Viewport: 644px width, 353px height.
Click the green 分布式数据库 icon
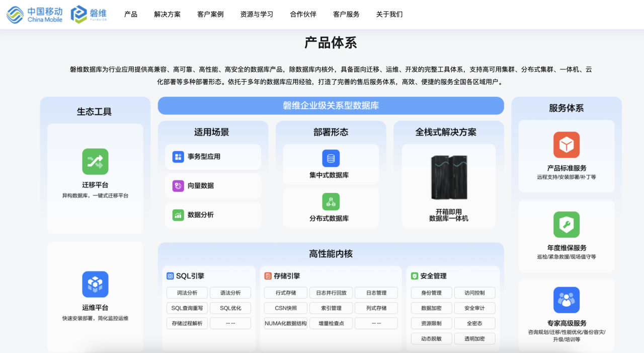[331, 201]
